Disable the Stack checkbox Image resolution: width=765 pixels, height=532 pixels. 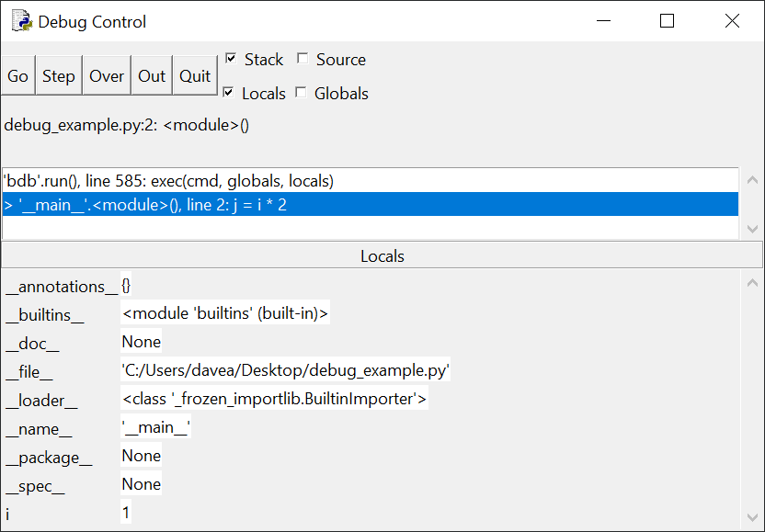point(229,58)
